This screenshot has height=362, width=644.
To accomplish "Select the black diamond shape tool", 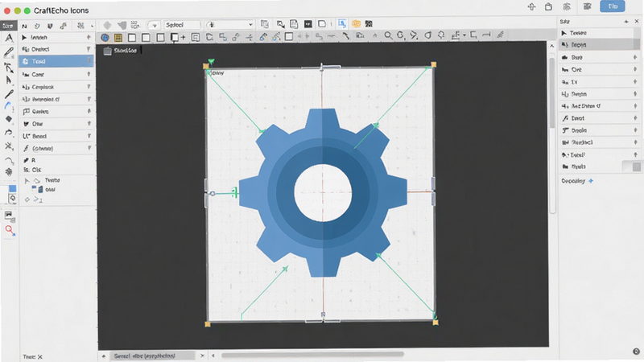I will [x=9, y=119].
